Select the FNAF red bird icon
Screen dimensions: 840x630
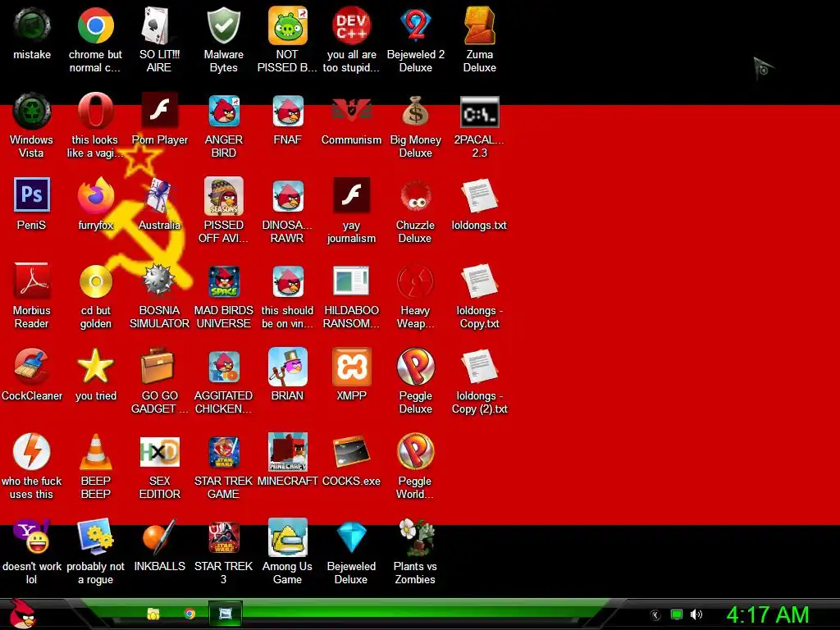[287, 111]
